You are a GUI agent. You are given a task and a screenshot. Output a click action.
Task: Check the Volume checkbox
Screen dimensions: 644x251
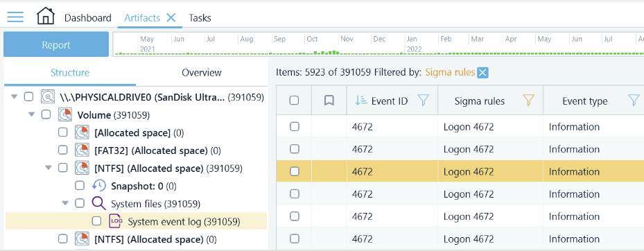46,114
